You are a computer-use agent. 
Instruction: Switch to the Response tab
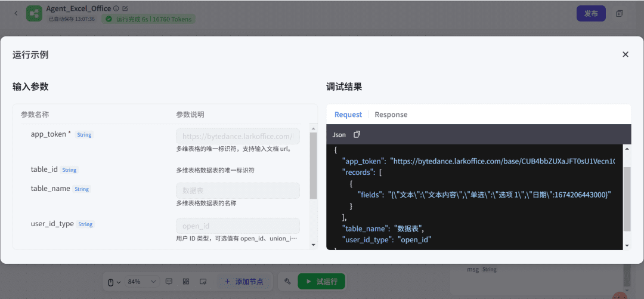pos(391,115)
